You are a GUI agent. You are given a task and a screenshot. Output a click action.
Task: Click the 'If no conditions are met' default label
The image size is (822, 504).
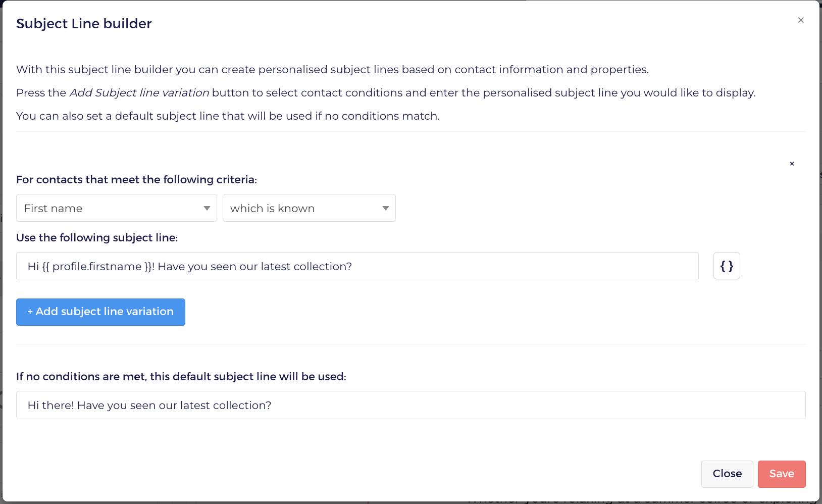pos(181,377)
